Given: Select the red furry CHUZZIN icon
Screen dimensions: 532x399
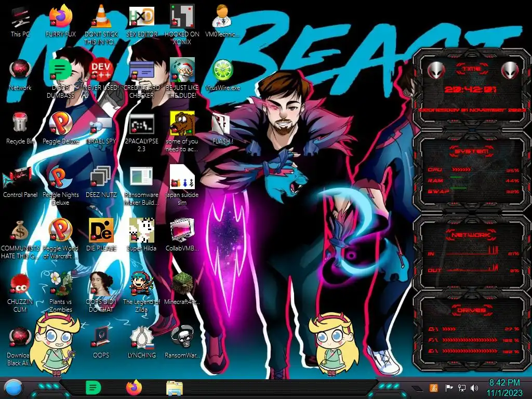Looking at the screenshot, I should pyautogui.click(x=20, y=293).
